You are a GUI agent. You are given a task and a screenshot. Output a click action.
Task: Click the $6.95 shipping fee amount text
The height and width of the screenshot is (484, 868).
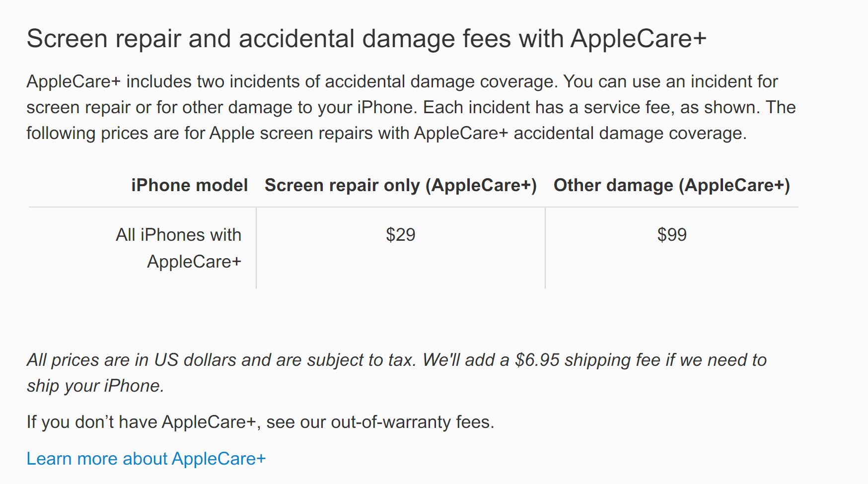[537, 360]
